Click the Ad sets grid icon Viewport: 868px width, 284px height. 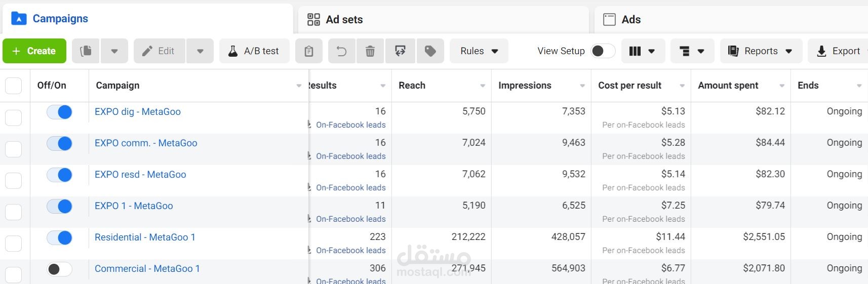pyautogui.click(x=313, y=20)
